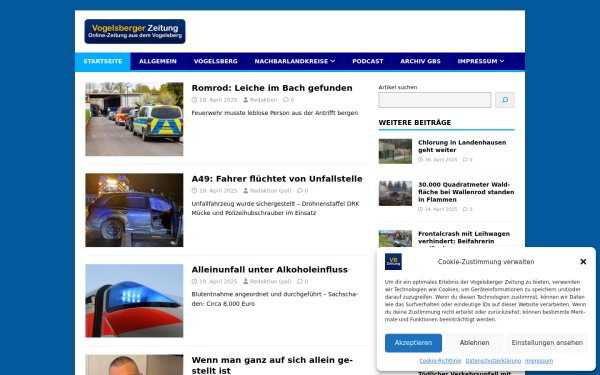
Task: Open headline Romrod: Leiche im Bach gefunden
Action: coord(272,88)
